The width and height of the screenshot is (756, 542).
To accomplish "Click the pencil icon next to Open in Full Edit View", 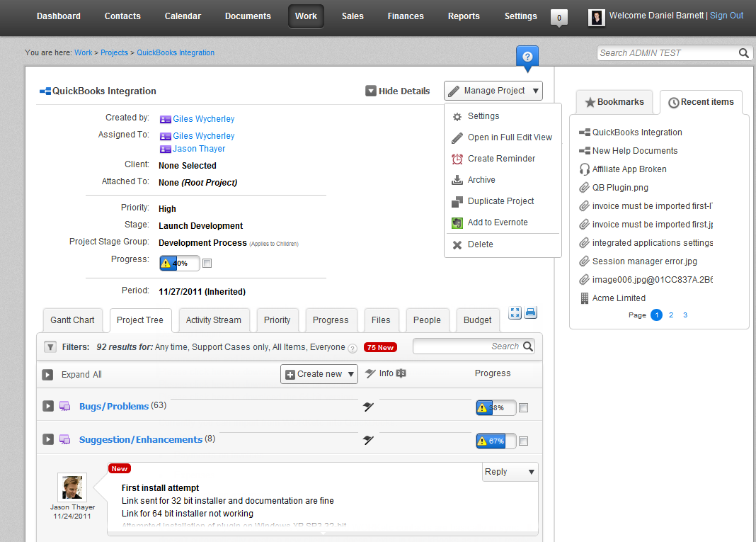I will tap(457, 138).
